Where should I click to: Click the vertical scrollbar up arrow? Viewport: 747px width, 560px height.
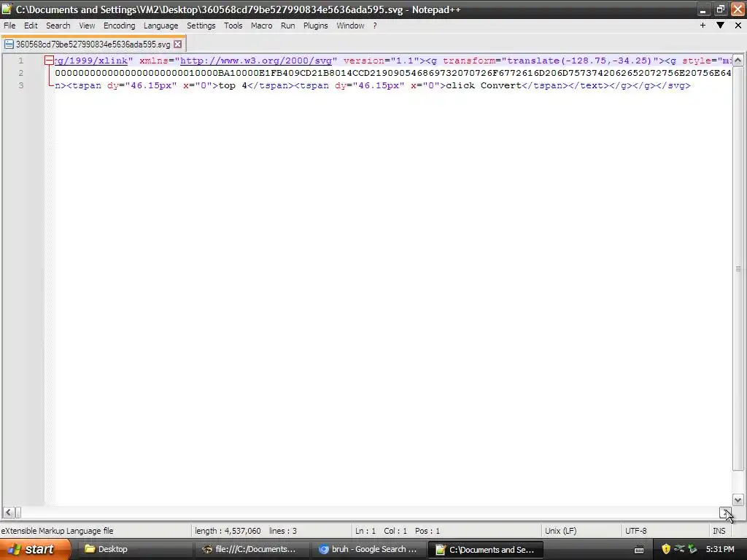coord(738,61)
